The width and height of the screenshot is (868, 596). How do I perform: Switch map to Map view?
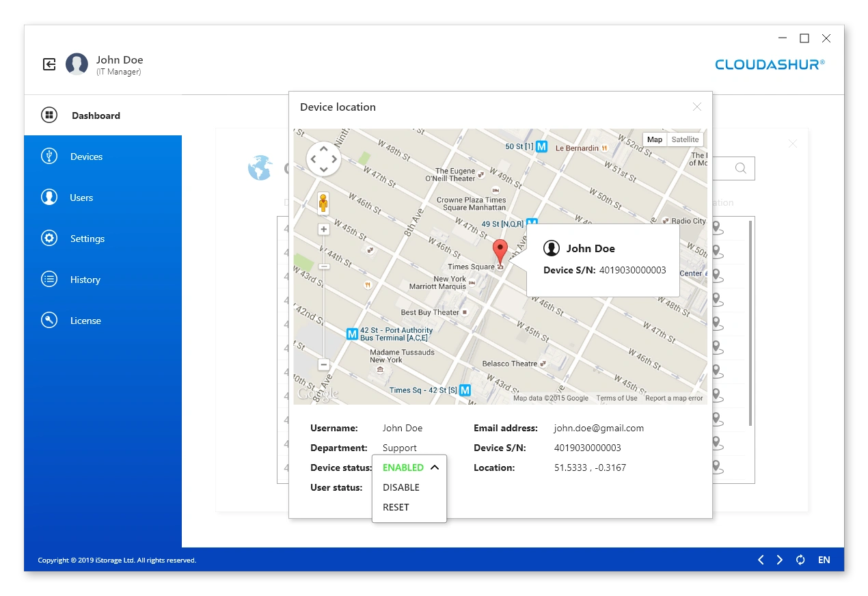click(x=655, y=139)
